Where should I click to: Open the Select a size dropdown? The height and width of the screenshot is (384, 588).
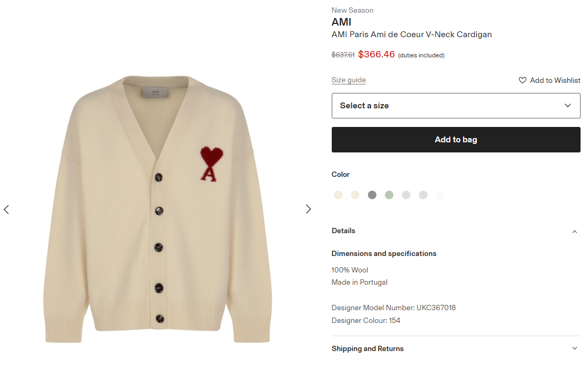[456, 106]
